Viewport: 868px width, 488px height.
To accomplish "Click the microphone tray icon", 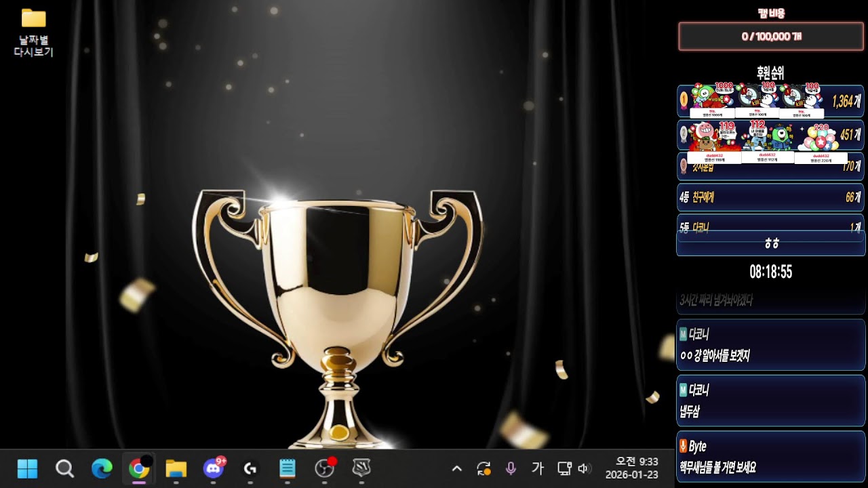I will click(511, 468).
